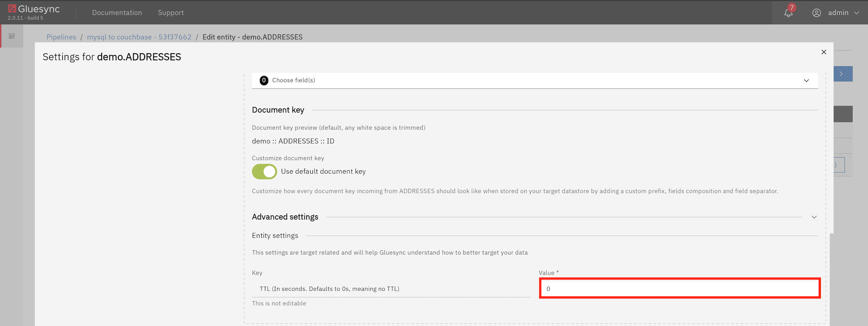Toggle Use default document key

(264, 172)
